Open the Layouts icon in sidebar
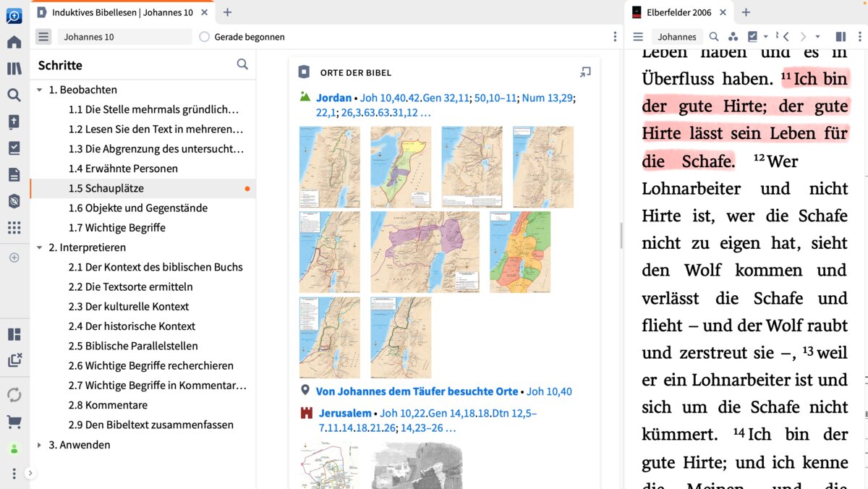Screen dimensions: 868x489 tap(14, 334)
